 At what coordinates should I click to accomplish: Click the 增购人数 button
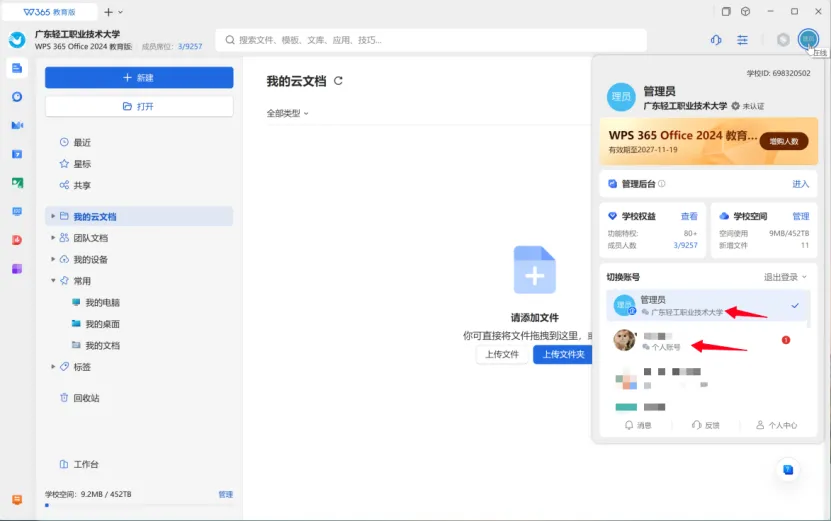tap(784, 141)
